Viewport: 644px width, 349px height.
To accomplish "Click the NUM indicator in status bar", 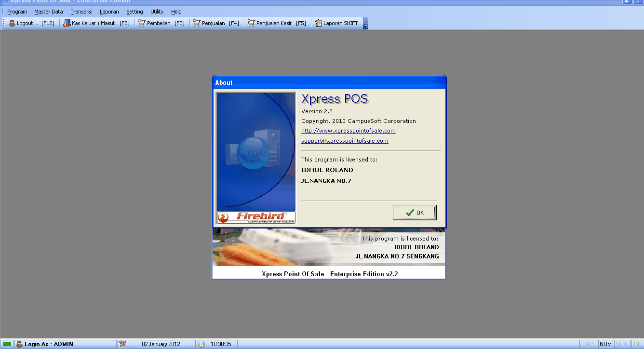I will [x=606, y=344].
